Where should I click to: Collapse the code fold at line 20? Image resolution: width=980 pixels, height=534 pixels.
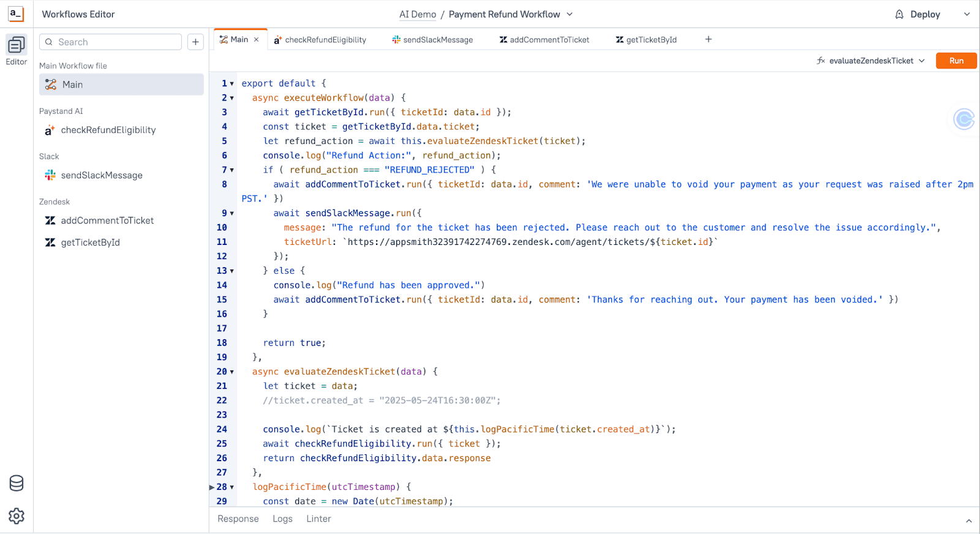[x=232, y=372]
